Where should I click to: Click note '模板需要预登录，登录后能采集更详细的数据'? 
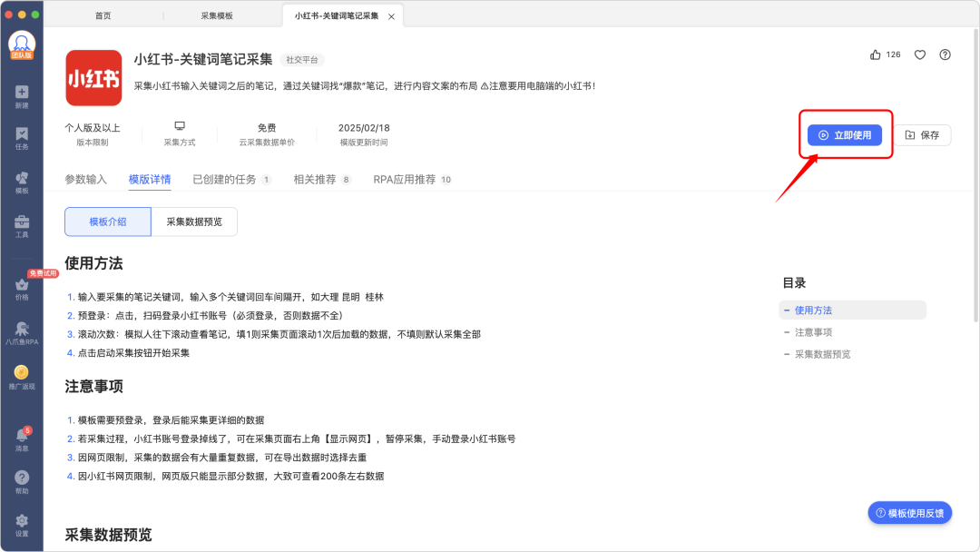(171, 420)
